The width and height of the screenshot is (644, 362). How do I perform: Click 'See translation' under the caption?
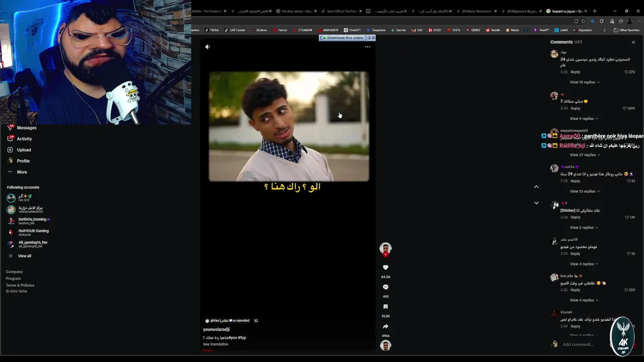click(215, 344)
